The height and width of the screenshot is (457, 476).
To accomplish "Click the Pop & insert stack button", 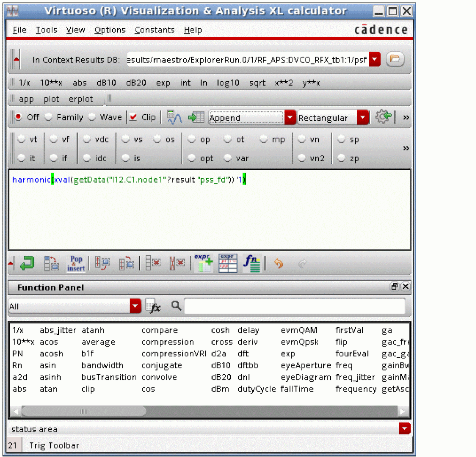I will [76, 264].
